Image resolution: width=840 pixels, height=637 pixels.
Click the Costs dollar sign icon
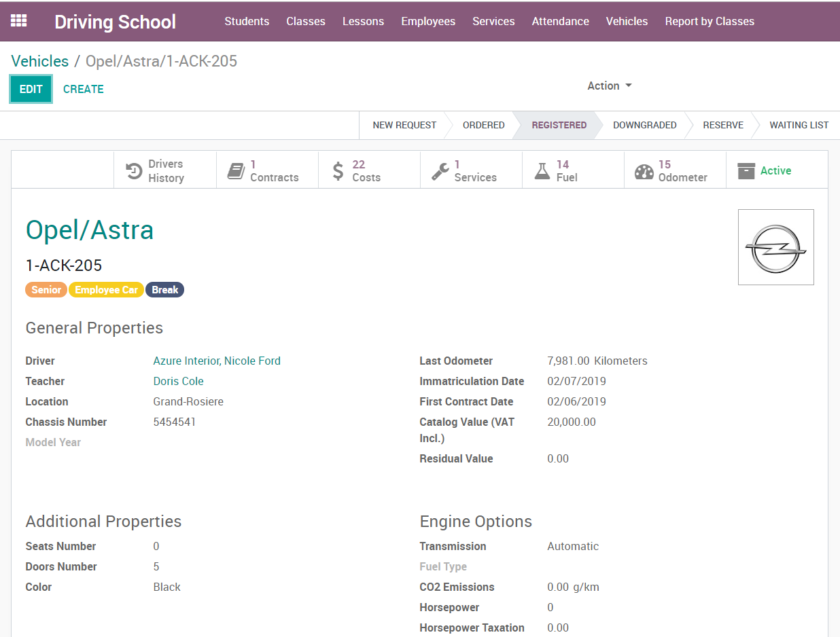338,171
